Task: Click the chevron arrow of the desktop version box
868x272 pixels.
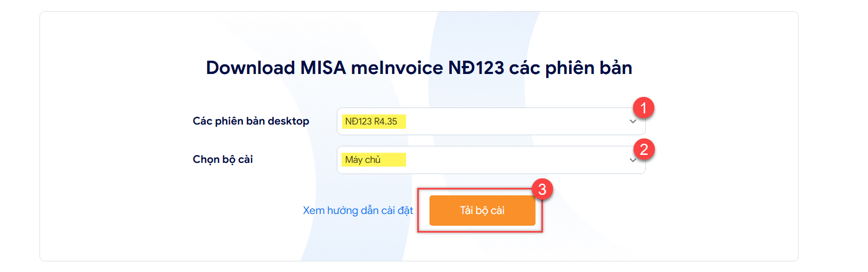Action: click(x=632, y=121)
